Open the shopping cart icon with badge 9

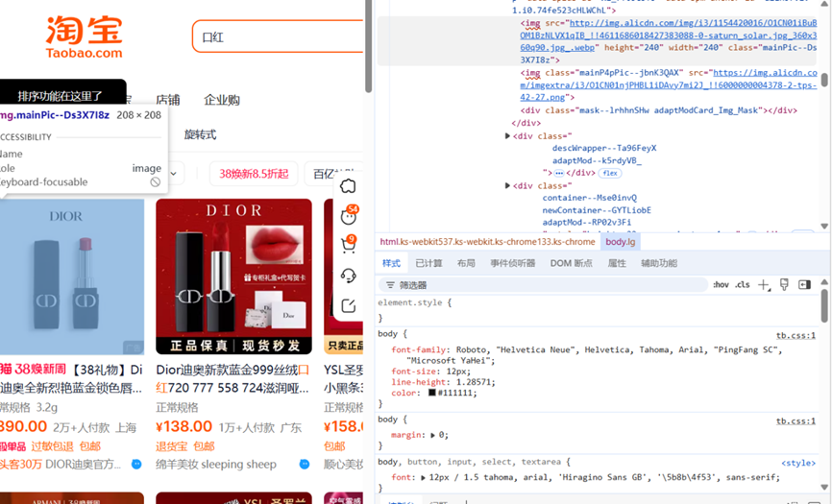pos(349,244)
